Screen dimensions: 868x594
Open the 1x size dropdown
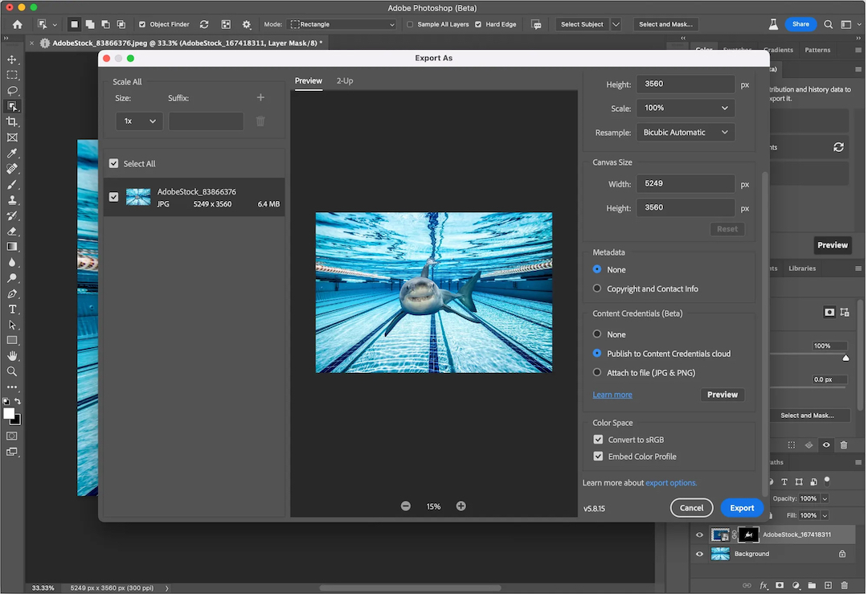click(138, 121)
